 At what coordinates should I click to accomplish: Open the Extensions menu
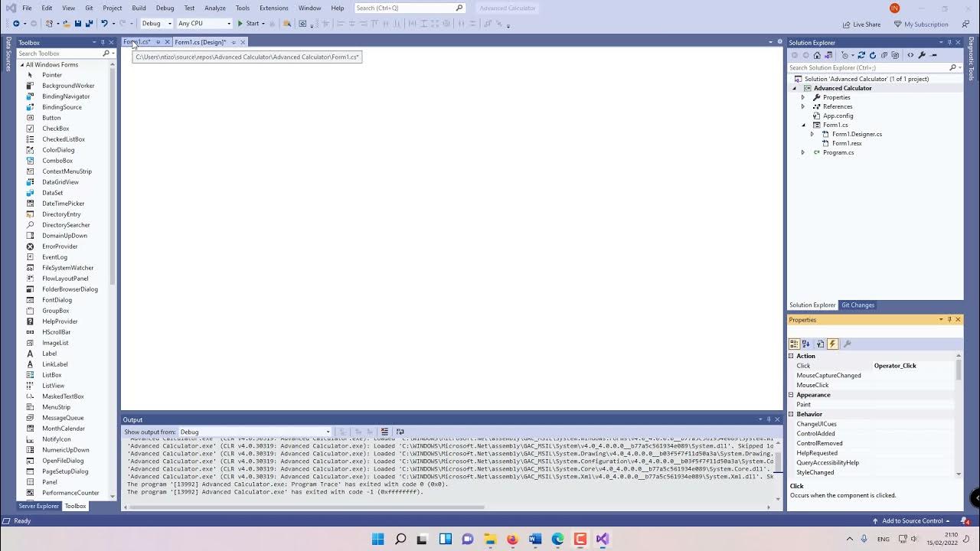click(x=273, y=8)
